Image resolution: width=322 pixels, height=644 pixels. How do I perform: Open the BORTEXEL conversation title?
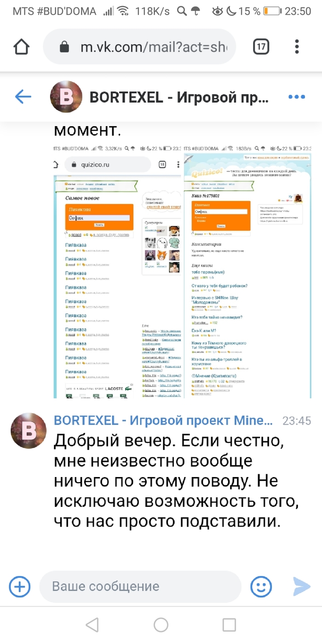pyautogui.click(x=179, y=97)
